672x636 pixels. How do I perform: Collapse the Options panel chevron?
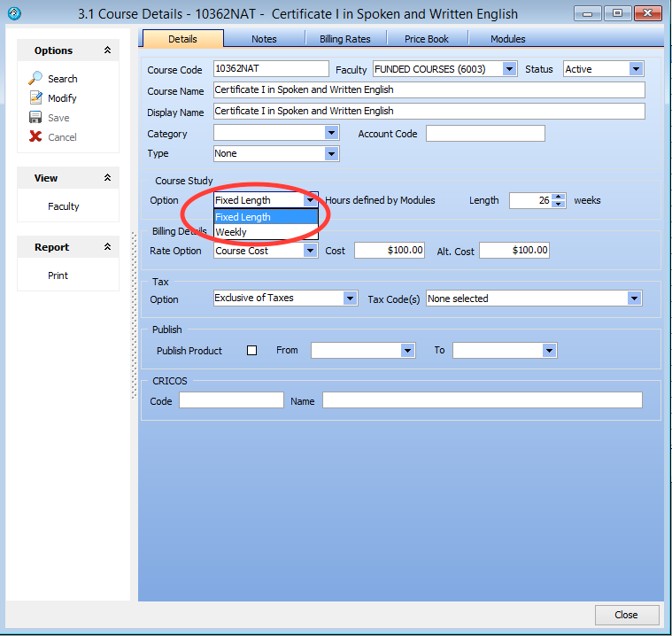click(x=107, y=50)
